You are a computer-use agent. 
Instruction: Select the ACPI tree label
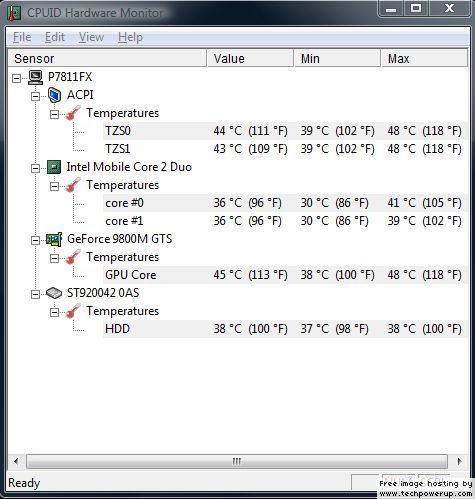(80, 95)
